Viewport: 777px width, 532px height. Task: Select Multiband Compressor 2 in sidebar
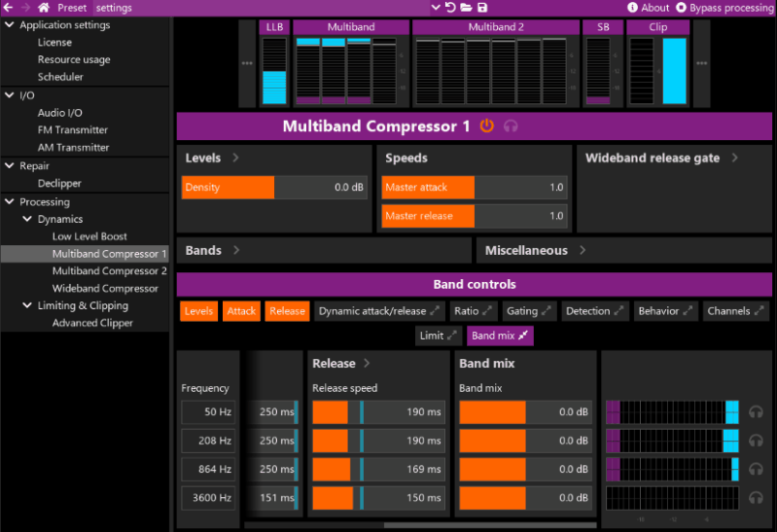pos(109,271)
